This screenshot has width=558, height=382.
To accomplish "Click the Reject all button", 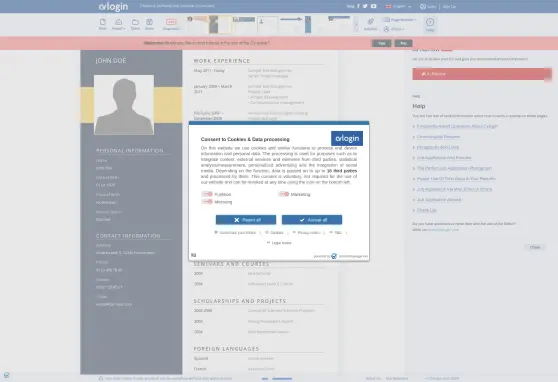I will click(246, 220).
